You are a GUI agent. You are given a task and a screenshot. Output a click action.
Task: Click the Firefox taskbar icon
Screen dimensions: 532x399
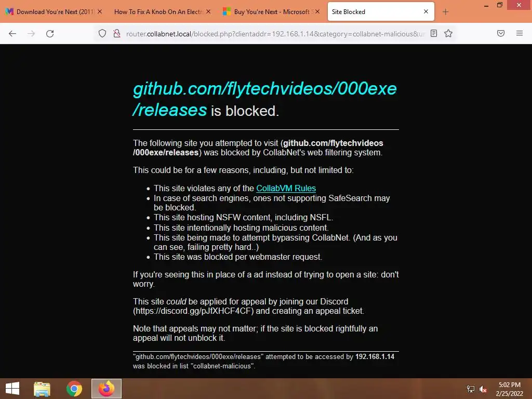tap(107, 389)
